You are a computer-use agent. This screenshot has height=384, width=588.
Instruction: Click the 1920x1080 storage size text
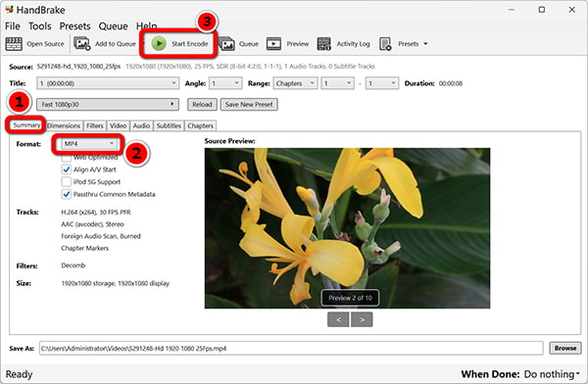(x=115, y=283)
